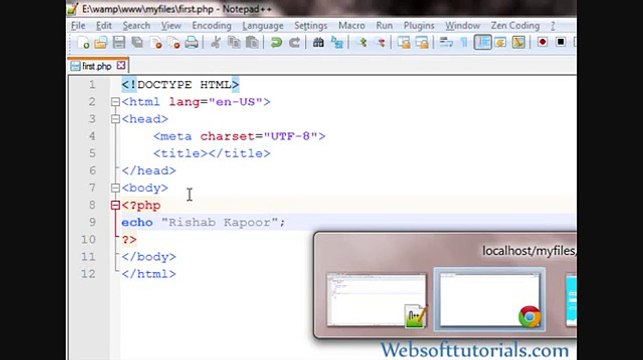This screenshot has width=643, height=360.
Task: Click the meta charset line
Action: [239, 136]
